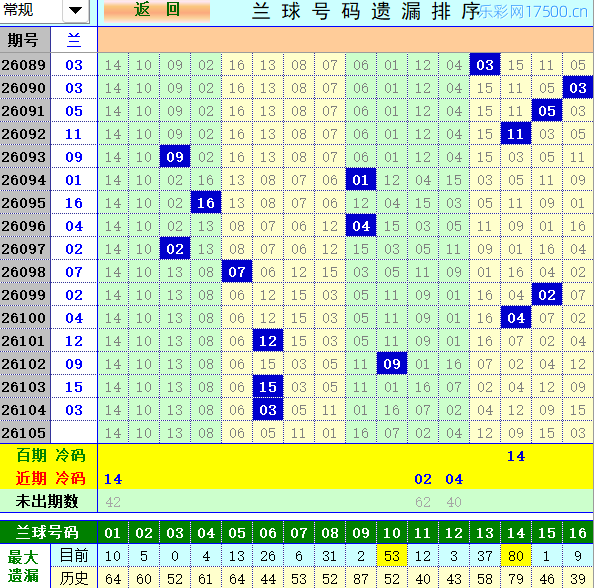Click highlighted 07 in row 26098
The image size is (594, 588).
coord(237,272)
